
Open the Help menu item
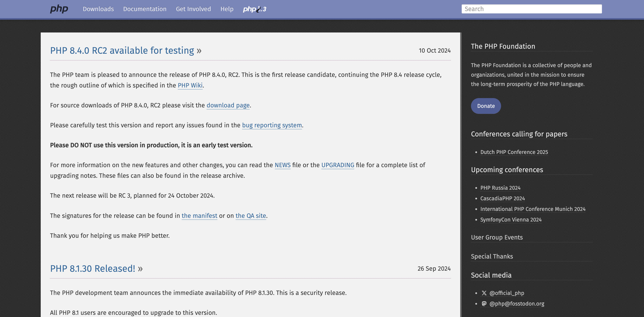coord(227,9)
